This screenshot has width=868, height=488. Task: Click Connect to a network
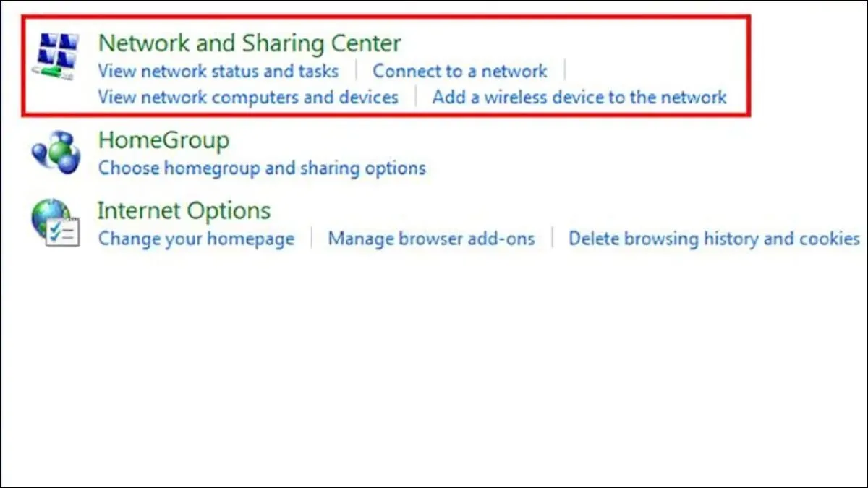(460, 71)
